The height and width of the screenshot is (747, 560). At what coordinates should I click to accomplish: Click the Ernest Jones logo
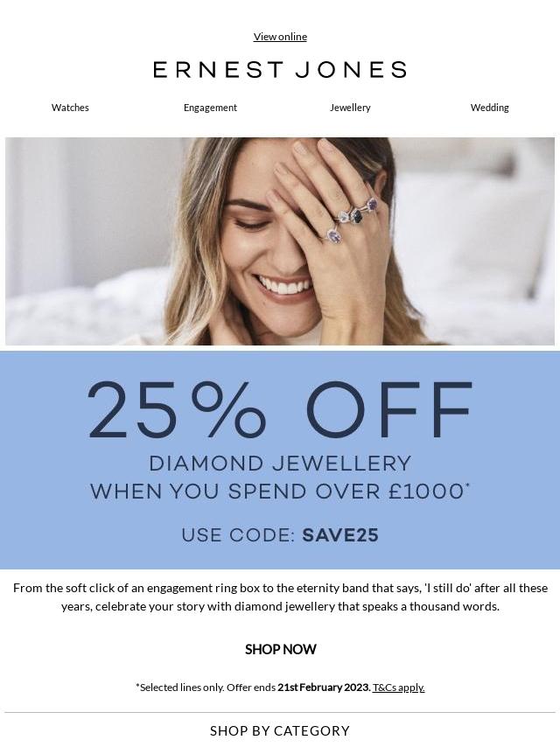[280, 70]
